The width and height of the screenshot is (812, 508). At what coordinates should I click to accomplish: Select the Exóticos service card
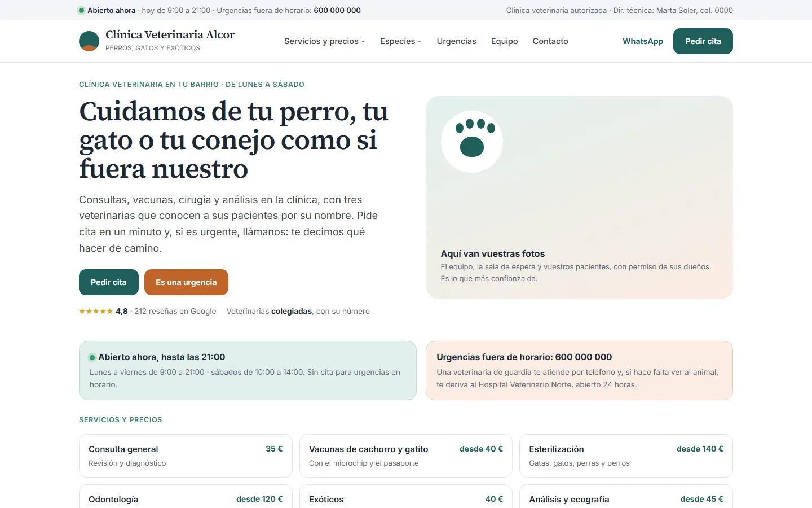(406, 497)
